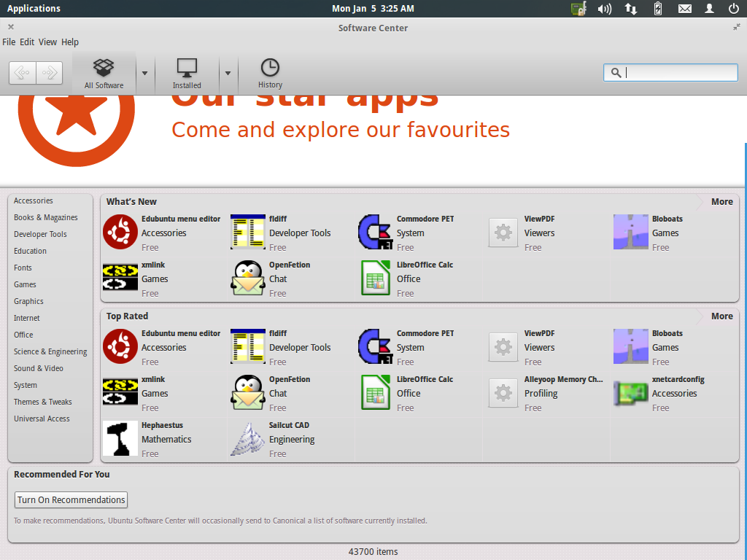The height and width of the screenshot is (560, 747).
Task: Select the Science & Engineering category
Action: (50, 352)
